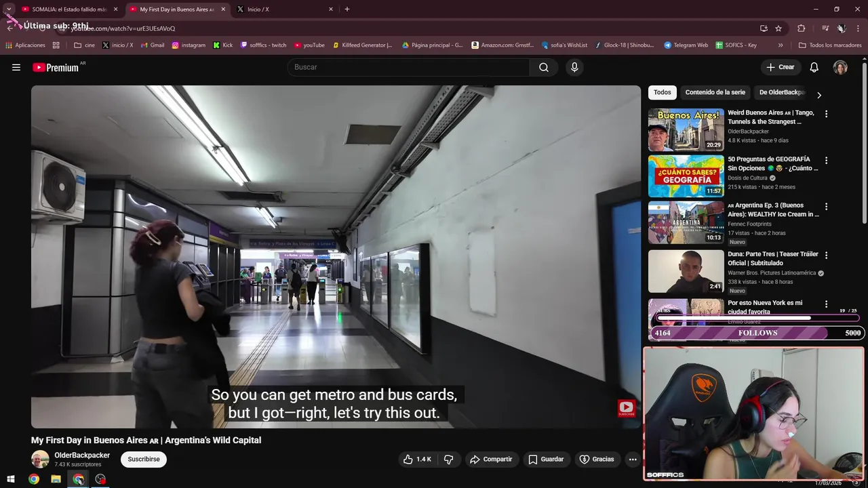Go to YouTube Premium home logo

(x=56, y=67)
